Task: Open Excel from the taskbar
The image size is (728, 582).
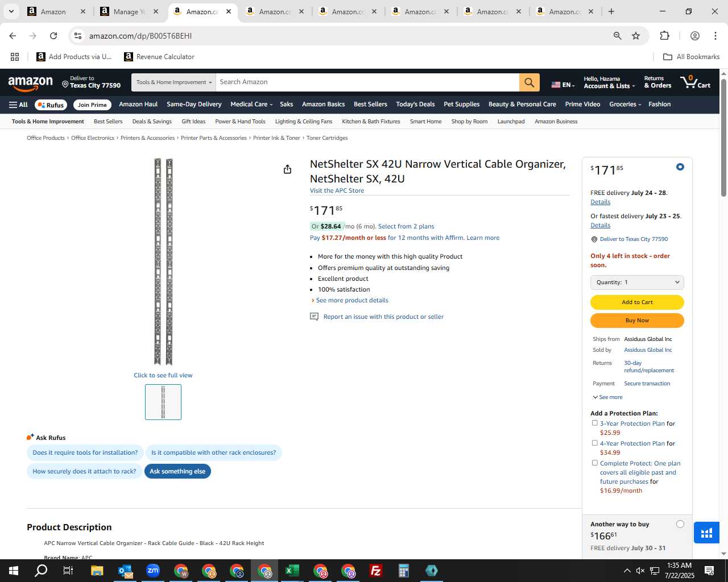Action: (x=292, y=571)
